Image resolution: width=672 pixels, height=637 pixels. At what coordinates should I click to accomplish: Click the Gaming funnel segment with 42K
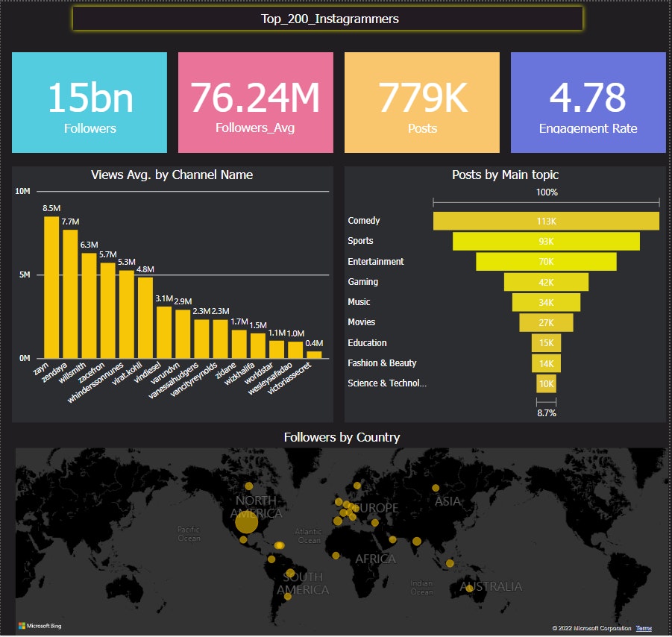(x=546, y=282)
